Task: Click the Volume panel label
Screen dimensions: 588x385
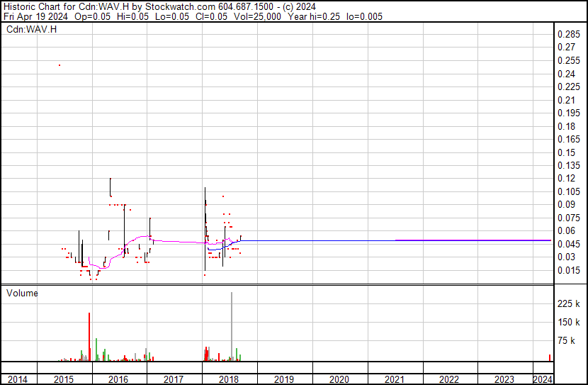Action: click(23, 293)
